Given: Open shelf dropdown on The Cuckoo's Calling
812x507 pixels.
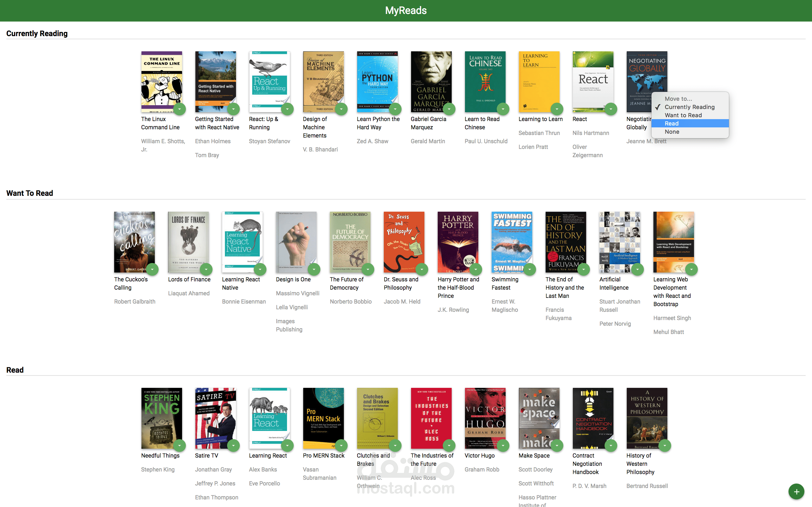Looking at the screenshot, I should (x=153, y=269).
